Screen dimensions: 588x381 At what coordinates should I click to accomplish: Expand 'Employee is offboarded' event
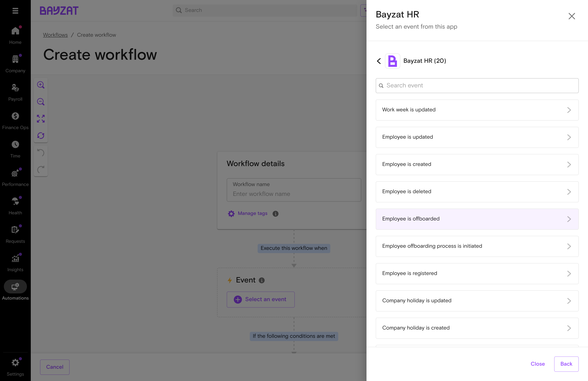click(477, 219)
